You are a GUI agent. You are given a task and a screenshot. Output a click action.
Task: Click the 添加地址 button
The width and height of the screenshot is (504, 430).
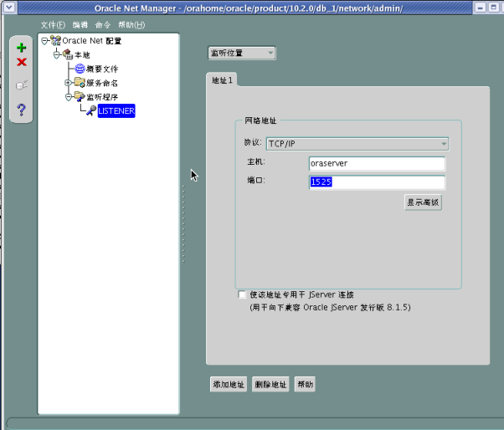[x=229, y=384]
